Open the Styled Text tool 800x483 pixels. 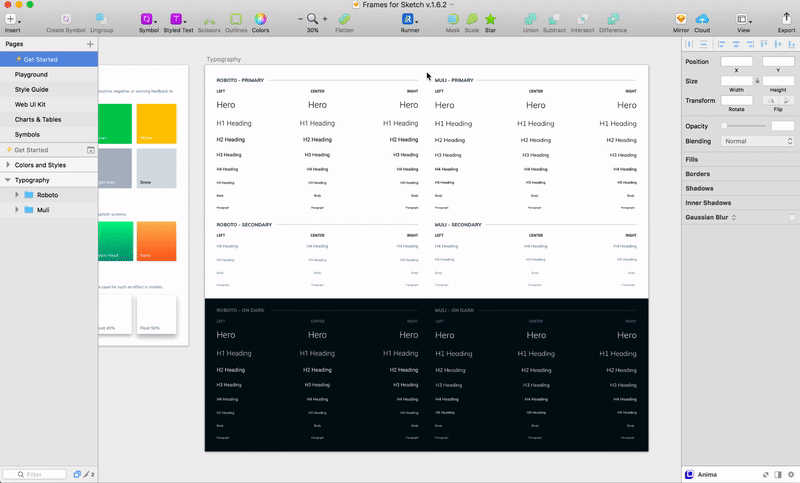[x=177, y=19]
